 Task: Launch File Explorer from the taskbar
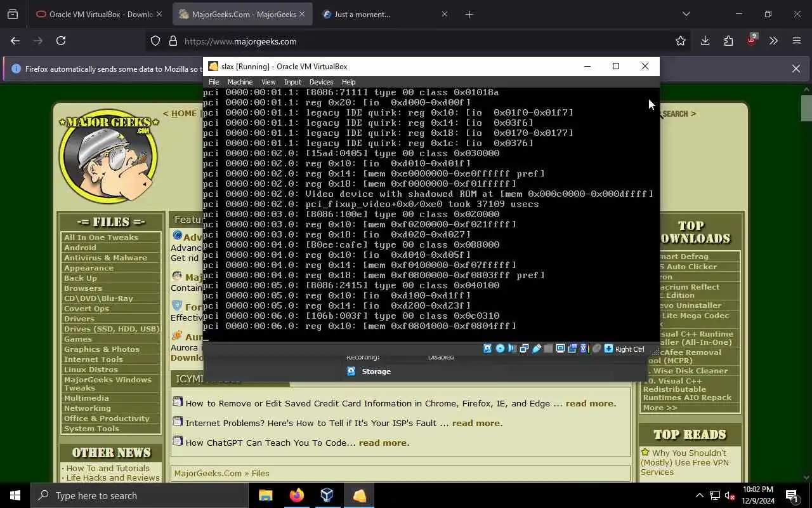[x=266, y=495]
